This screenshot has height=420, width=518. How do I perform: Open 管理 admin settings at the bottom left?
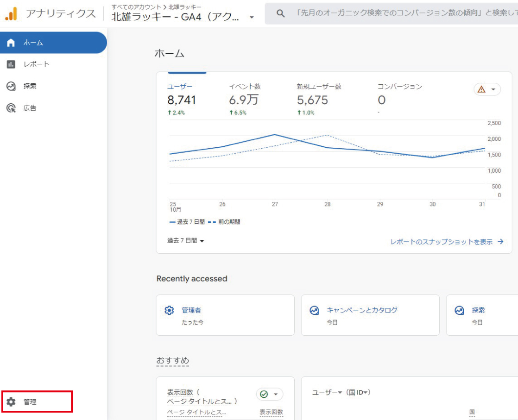point(37,402)
